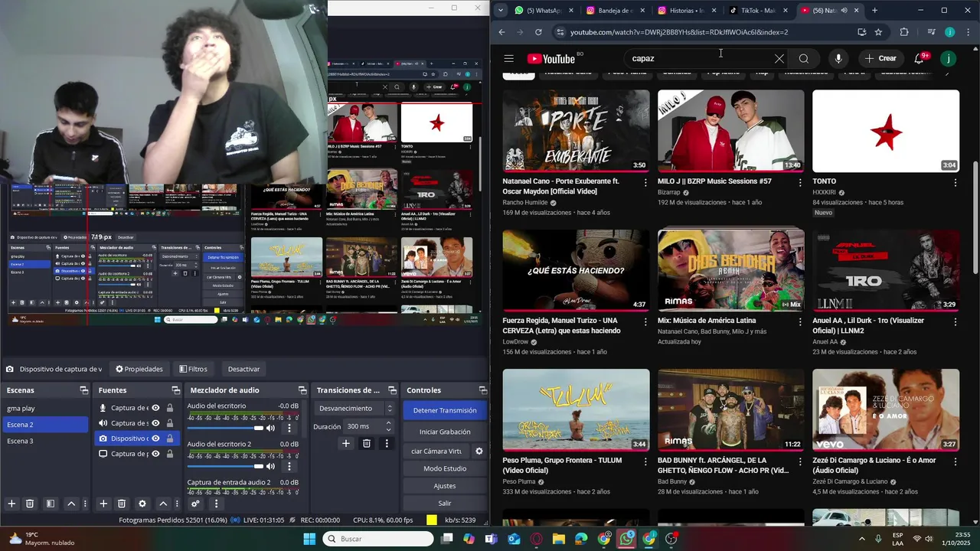This screenshot has width=980, height=551.
Task: Start the virtual camera in OBS
Action: click(x=436, y=451)
